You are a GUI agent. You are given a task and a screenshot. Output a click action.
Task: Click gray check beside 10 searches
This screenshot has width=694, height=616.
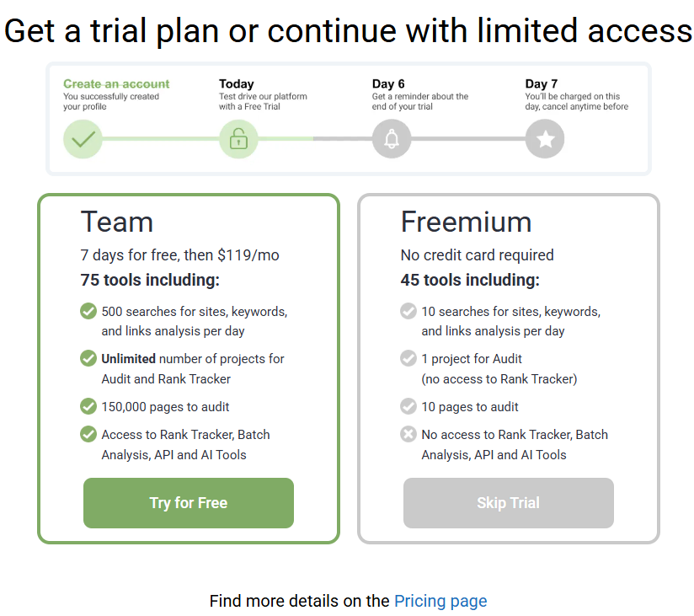click(408, 311)
